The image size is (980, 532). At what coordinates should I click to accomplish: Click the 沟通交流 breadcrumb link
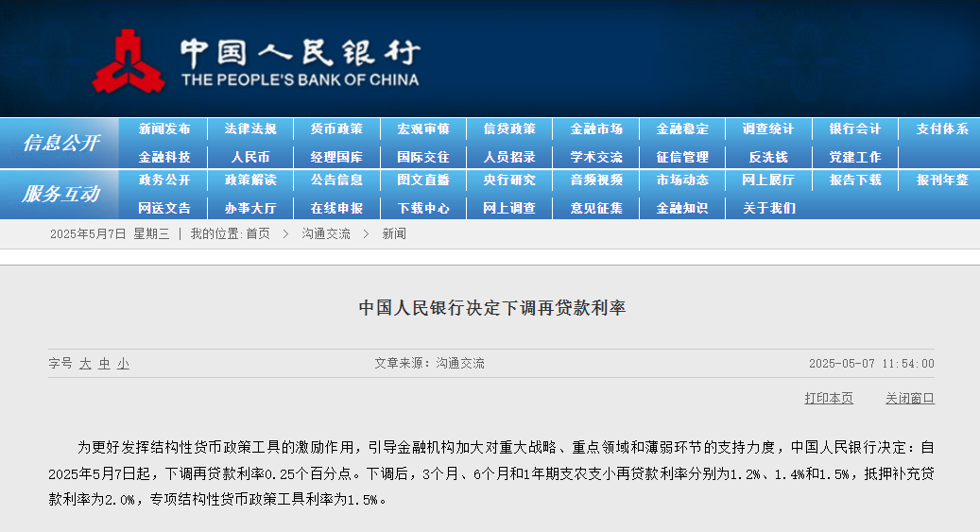click(326, 233)
